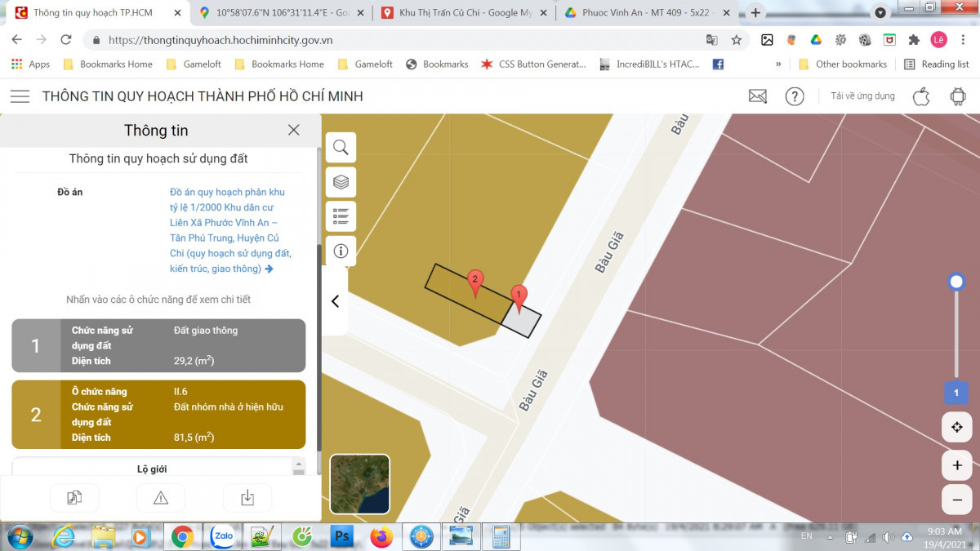
Task: Open the help question icon
Action: pos(794,96)
